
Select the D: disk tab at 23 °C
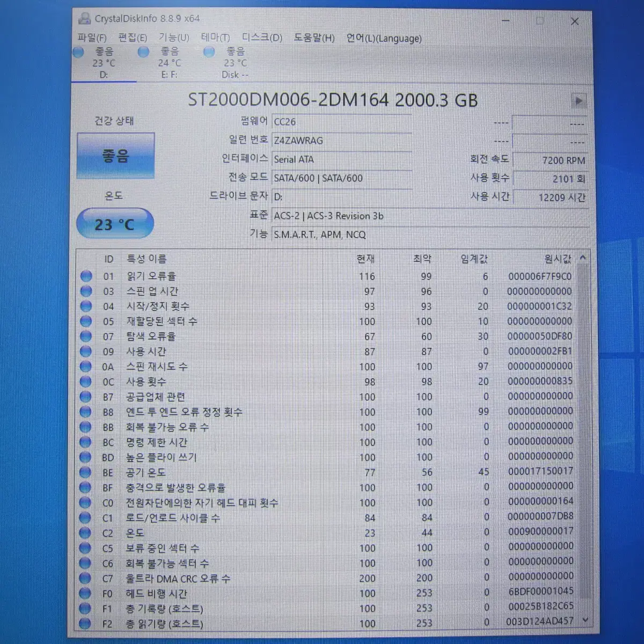104,63
